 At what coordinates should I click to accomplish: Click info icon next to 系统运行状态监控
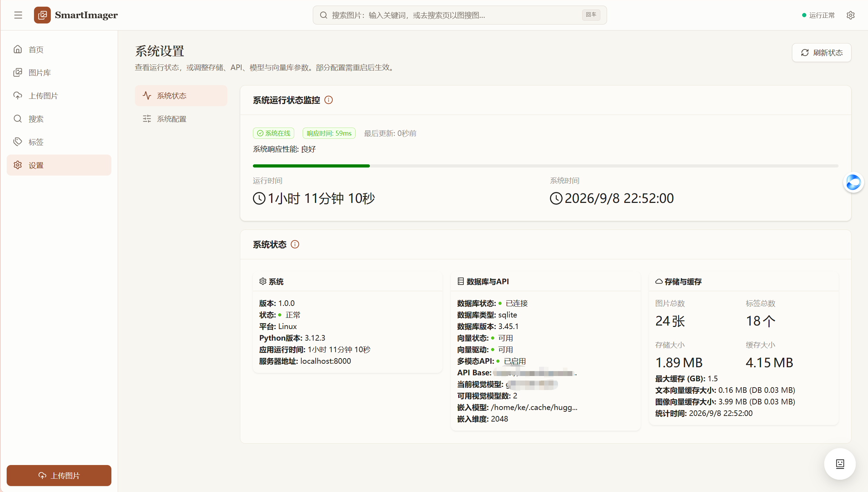(329, 100)
